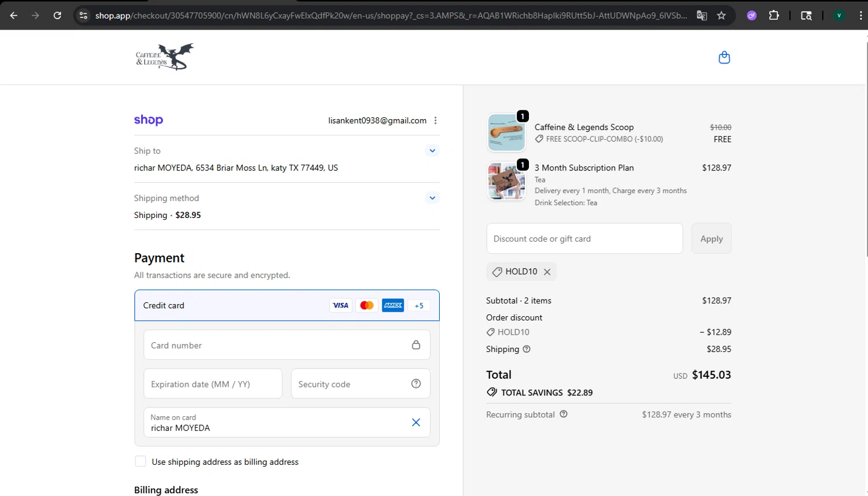Click the Amex card icon

(x=393, y=305)
